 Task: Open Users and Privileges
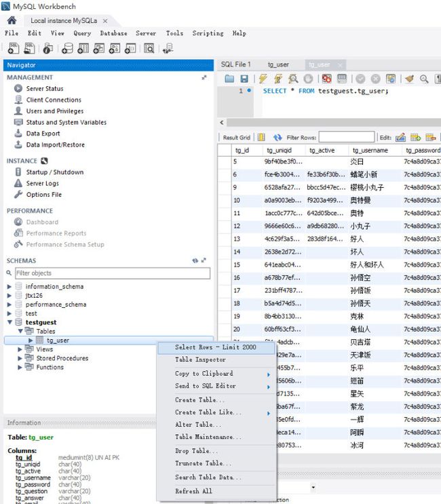click(55, 111)
